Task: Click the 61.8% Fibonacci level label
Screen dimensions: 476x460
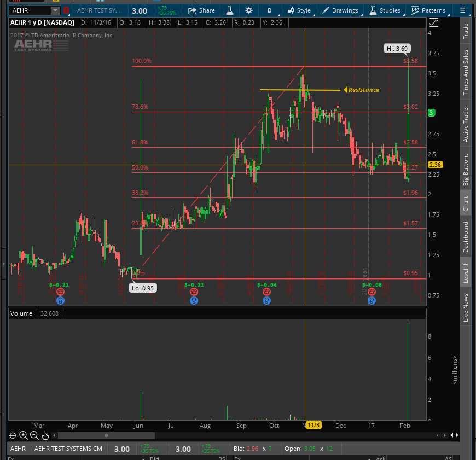Action: [x=140, y=142]
